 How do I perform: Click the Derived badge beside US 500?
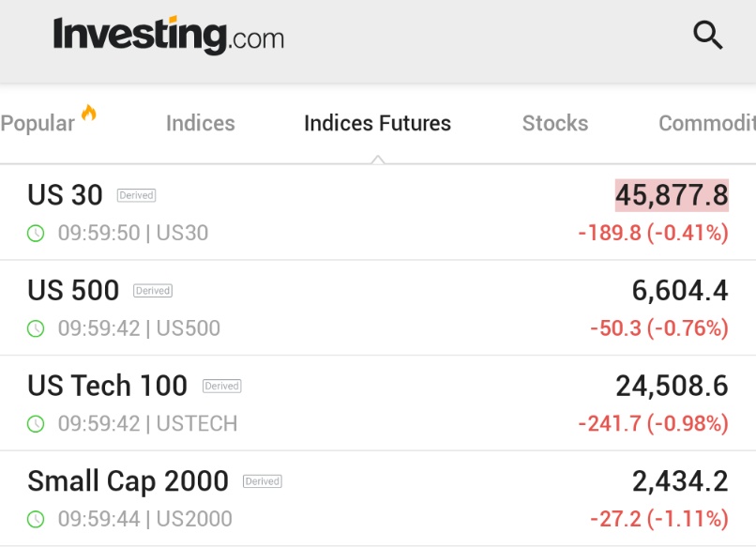153,291
